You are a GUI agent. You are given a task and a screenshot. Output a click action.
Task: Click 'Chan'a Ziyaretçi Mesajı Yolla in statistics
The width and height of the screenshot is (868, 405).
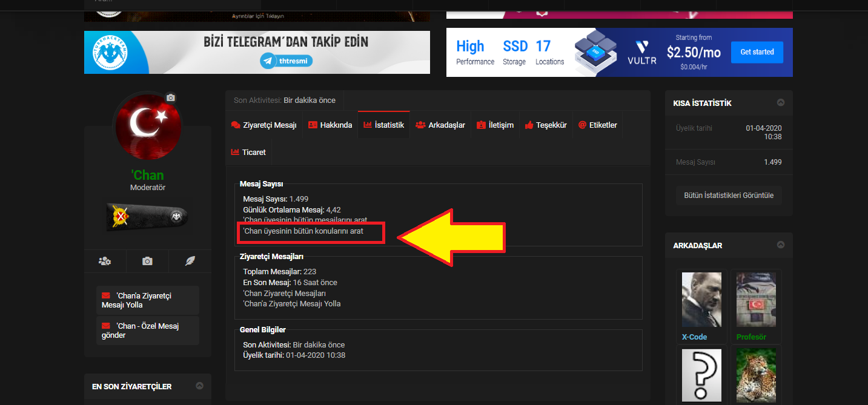point(292,304)
